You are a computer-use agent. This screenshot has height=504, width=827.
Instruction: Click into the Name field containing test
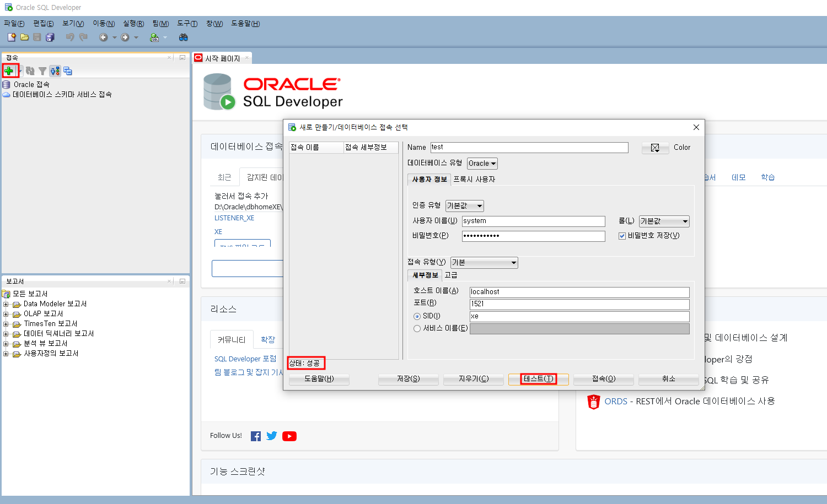[x=529, y=148]
